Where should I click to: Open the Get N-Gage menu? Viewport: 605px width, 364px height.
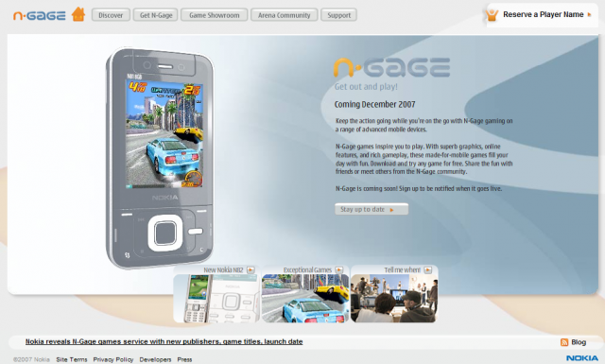[x=156, y=15]
